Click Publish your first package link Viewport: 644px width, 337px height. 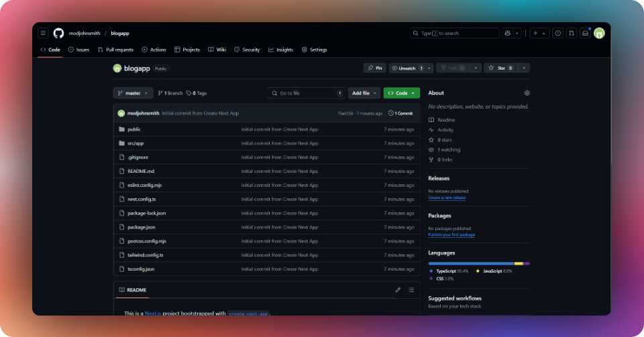(451, 235)
